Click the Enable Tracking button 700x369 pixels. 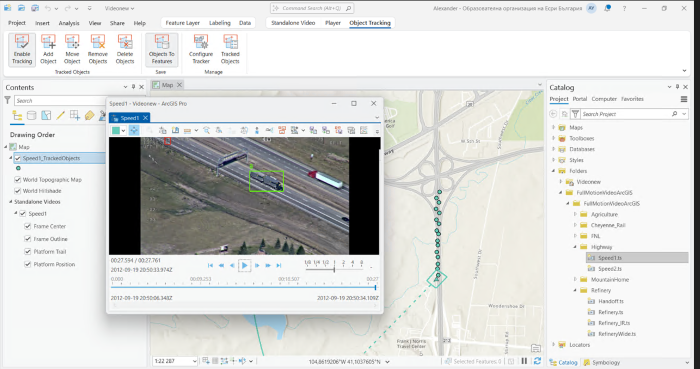pos(22,50)
